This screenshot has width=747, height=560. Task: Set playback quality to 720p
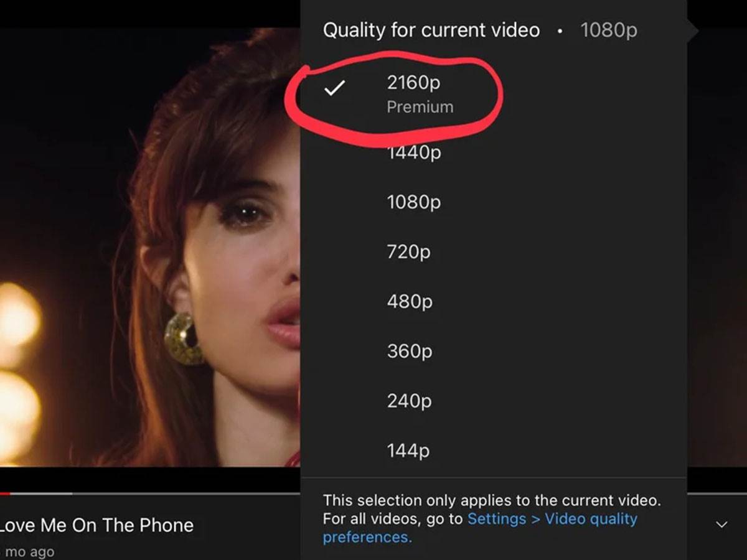coord(408,252)
